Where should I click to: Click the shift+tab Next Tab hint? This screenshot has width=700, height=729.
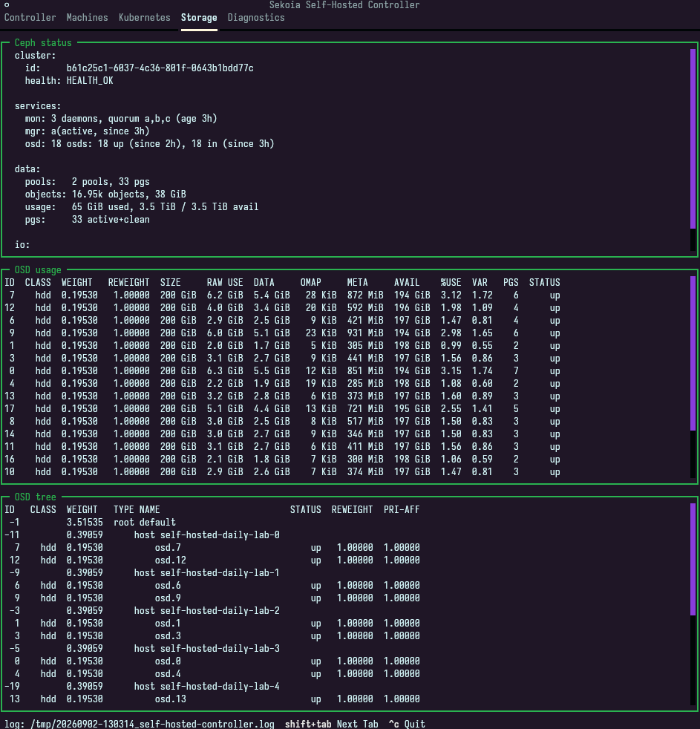coord(331,724)
